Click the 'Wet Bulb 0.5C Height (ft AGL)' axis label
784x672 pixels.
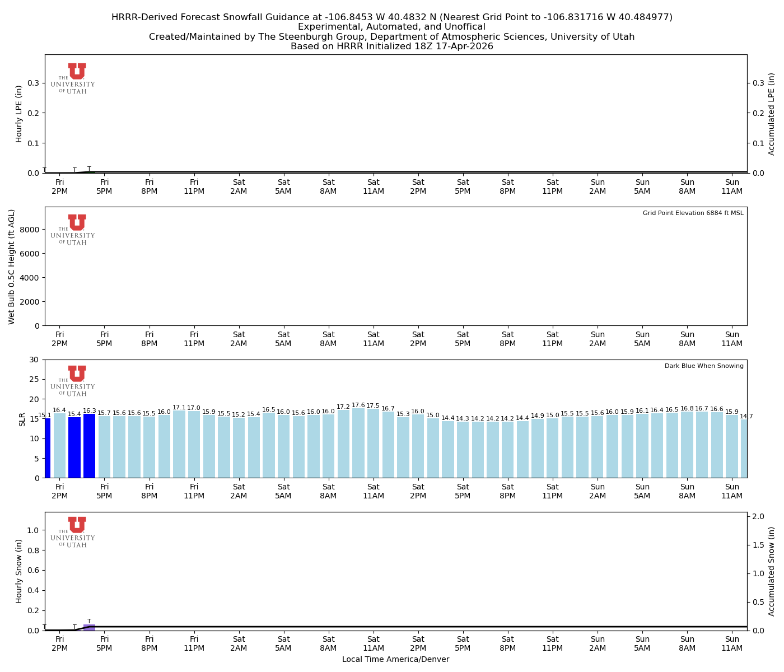(x=12, y=267)
